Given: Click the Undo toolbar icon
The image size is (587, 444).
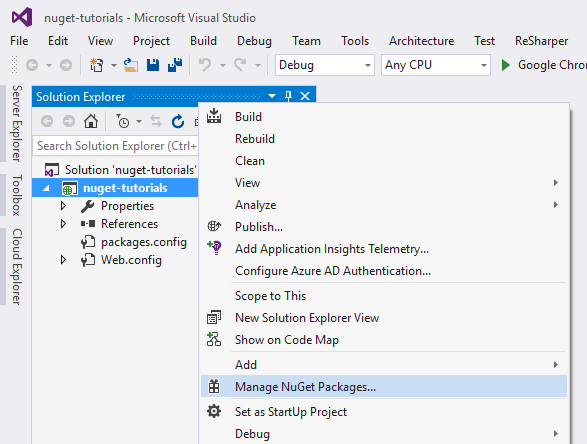Looking at the screenshot, I should [x=205, y=65].
